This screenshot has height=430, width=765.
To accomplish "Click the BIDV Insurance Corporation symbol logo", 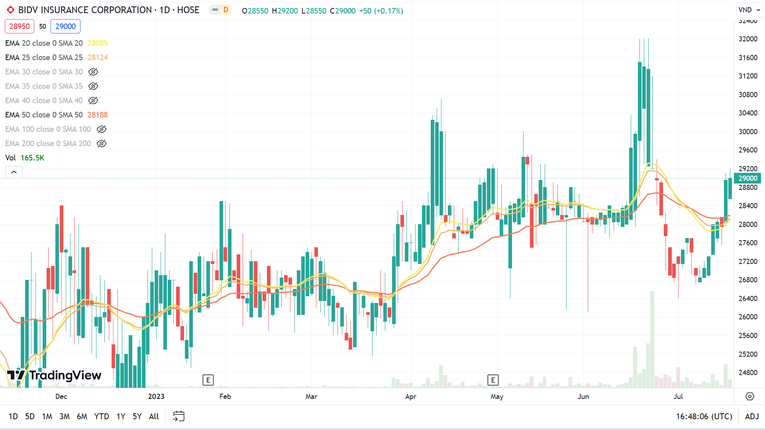I will click(x=10, y=10).
